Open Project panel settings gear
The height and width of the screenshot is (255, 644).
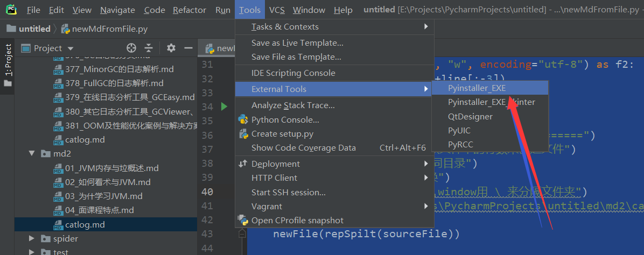click(171, 48)
